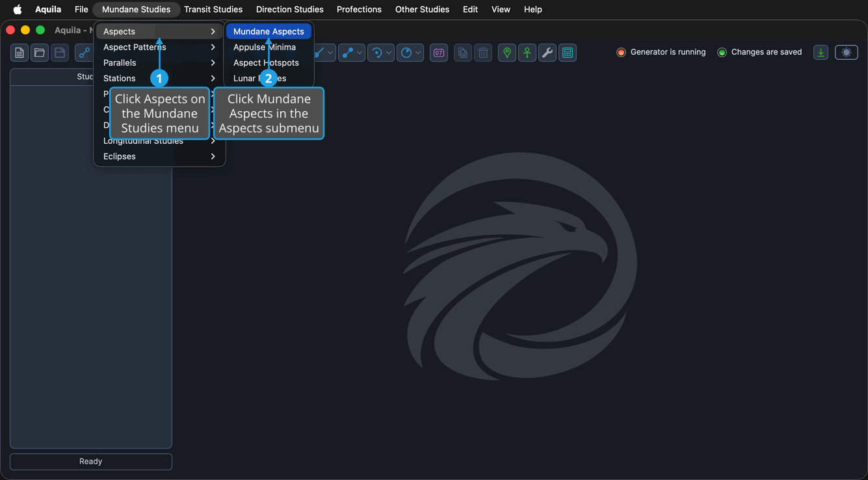
Task: Click the teal calculator icon
Action: pos(568,53)
